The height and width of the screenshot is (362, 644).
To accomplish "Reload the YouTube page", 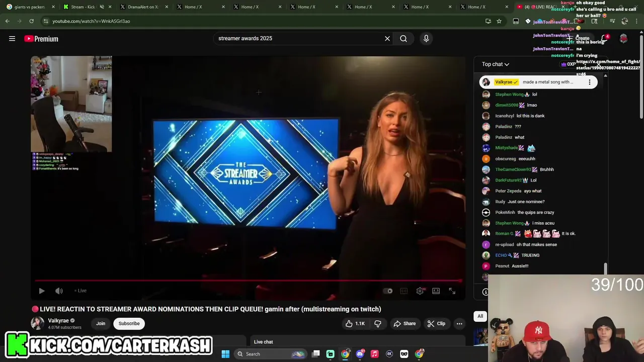I will (x=31, y=21).
